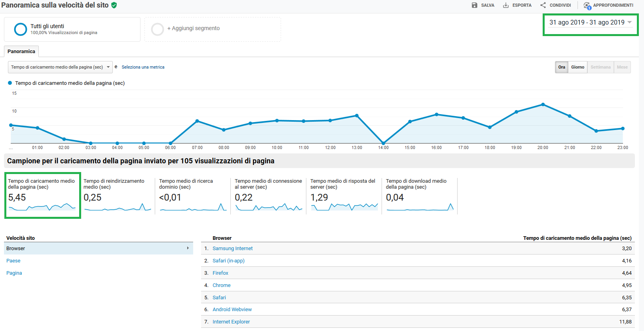Select Tempo di download medio card
Image resolution: width=644 pixels, height=331 pixels.
pos(420,195)
